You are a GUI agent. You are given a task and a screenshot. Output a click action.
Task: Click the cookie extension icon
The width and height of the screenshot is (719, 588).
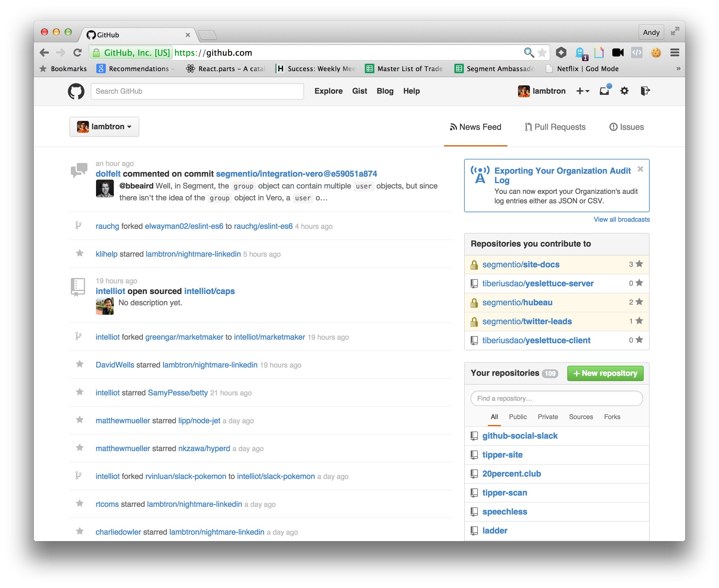[656, 52]
